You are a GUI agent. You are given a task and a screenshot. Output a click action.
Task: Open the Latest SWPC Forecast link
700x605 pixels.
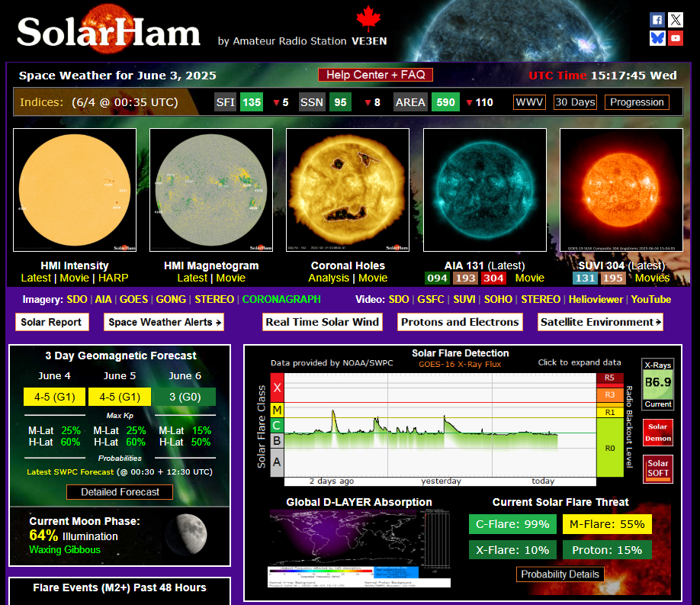pyautogui.click(x=70, y=471)
